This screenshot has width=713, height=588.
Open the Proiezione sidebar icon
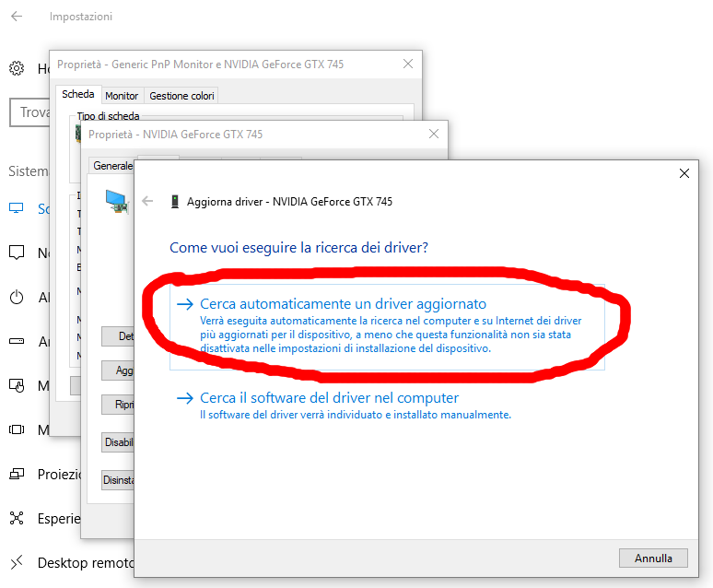coord(17,474)
